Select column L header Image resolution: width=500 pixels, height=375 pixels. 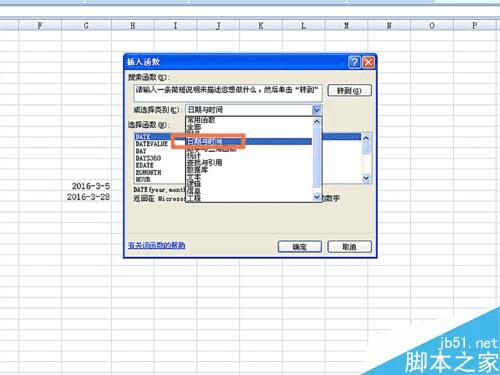pyautogui.click(x=304, y=26)
